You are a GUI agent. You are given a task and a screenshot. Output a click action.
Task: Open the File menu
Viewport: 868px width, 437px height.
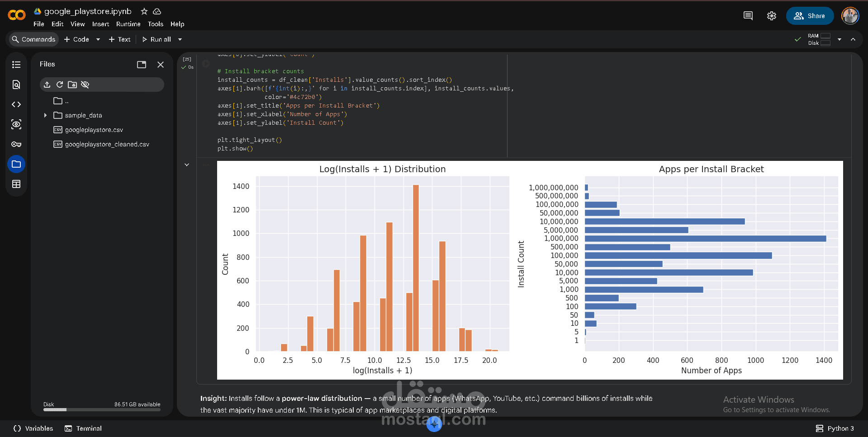click(39, 24)
